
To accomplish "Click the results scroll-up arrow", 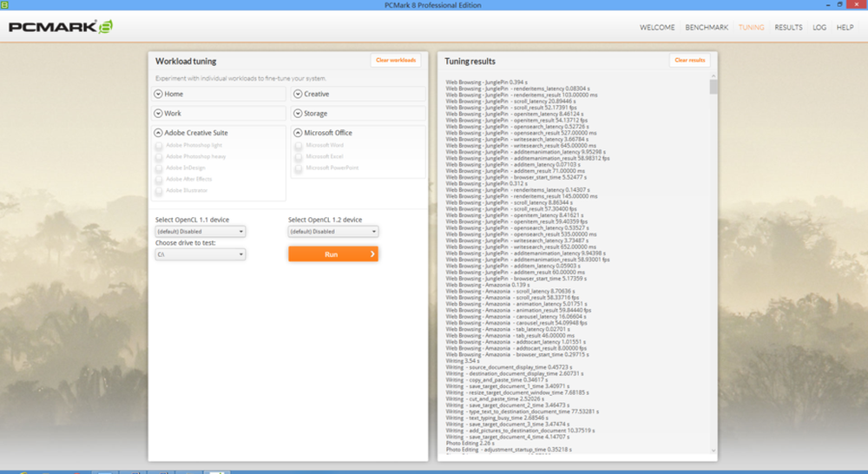I will (x=713, y=76).
